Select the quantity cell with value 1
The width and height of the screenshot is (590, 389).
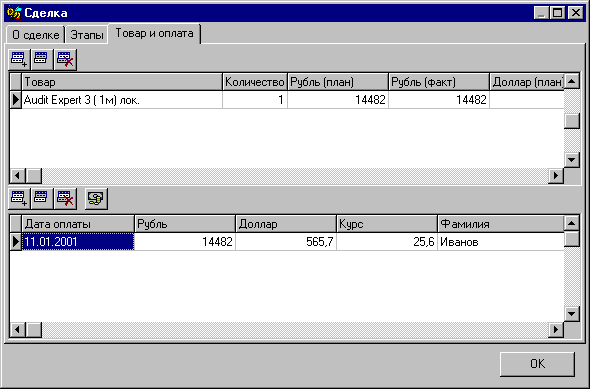click(255, 100)
